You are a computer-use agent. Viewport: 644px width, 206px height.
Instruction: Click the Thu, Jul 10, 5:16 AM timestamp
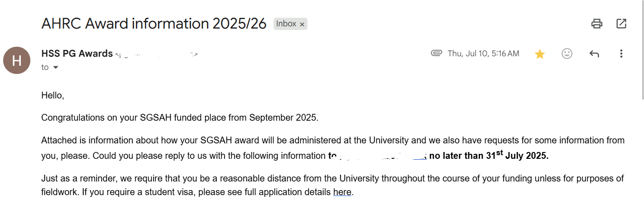tap(483, 54)
